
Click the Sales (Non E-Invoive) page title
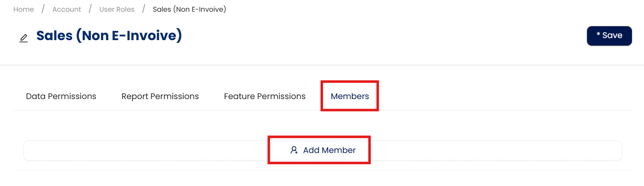[109, 36]
